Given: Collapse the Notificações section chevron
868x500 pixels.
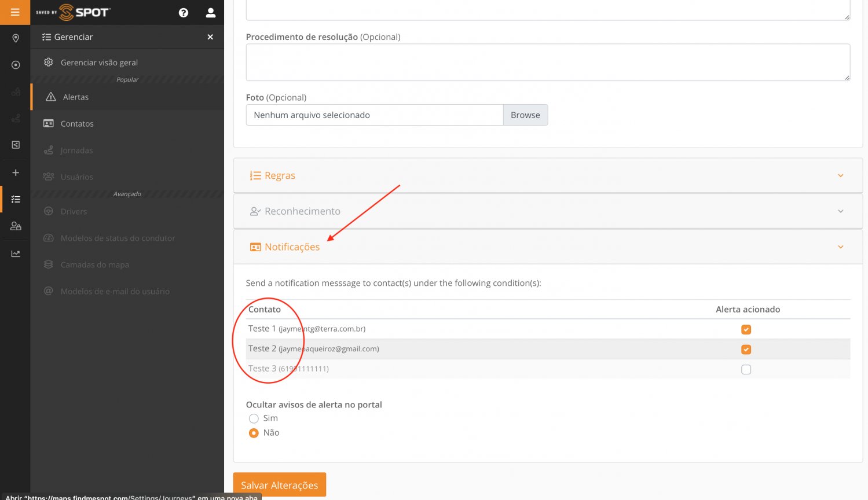Looking at the screenshot, I should (x=840, y=247).
